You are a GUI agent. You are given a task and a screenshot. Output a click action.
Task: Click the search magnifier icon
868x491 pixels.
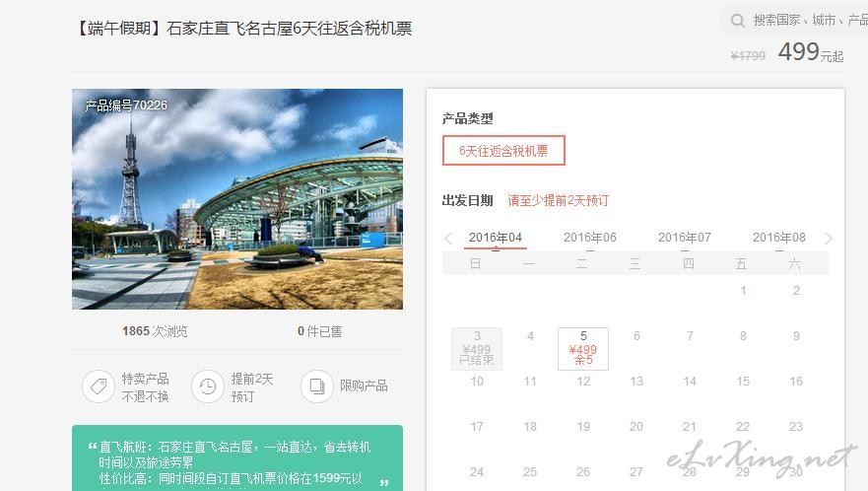tap(737, 21)
